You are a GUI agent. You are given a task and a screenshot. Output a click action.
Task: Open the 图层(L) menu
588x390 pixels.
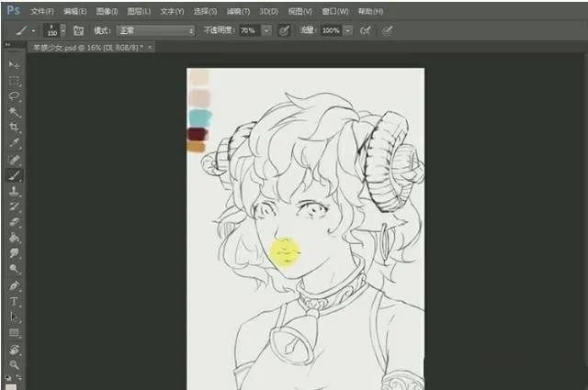139,11
